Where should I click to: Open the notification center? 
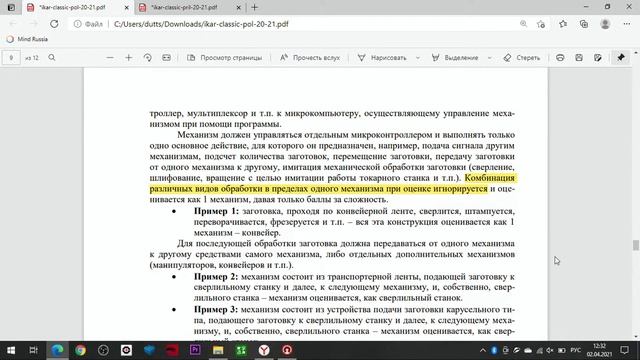(x=624, y=350)
